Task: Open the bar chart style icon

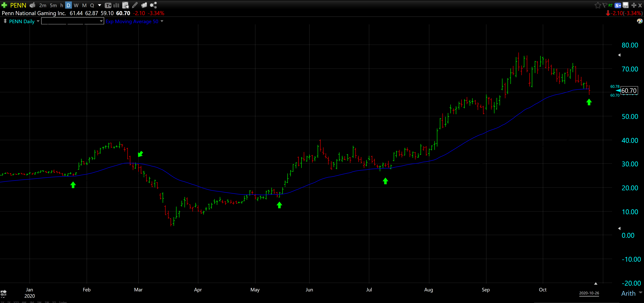Action: (x=116, y=5)
